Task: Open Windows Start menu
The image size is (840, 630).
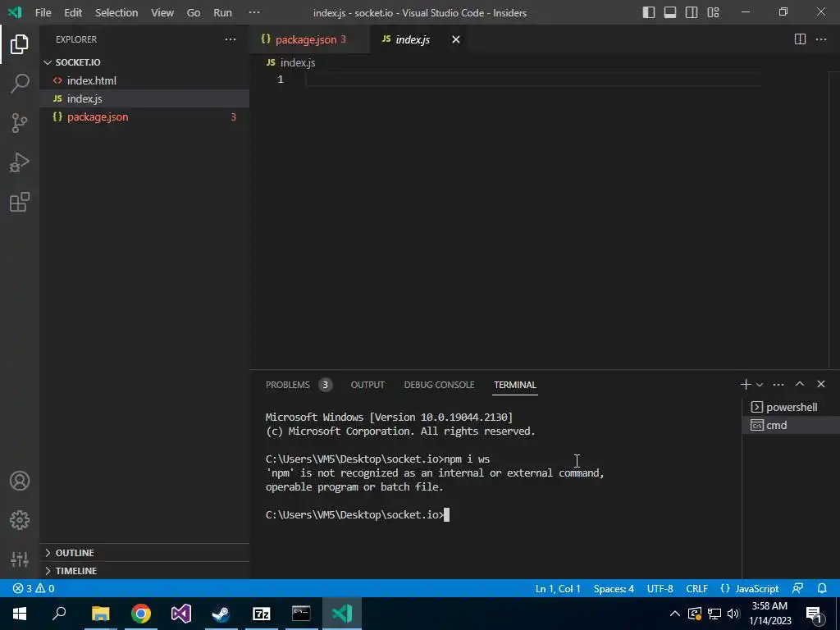Action: [20, 614]
